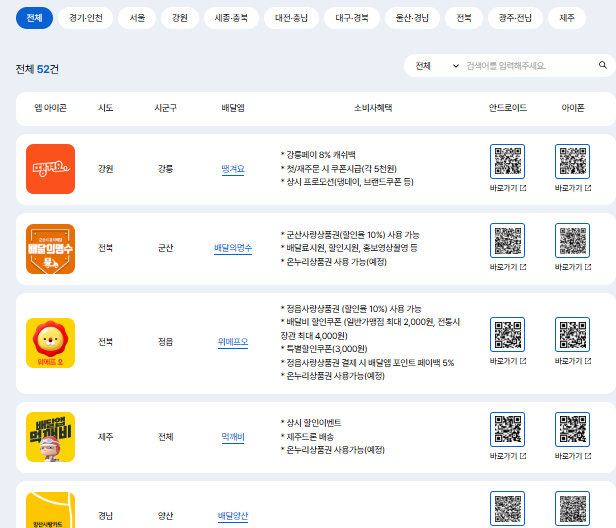Select the 세종·충북 tab
The height and width of the screenshot is (528, 616).
pos(231,18)
